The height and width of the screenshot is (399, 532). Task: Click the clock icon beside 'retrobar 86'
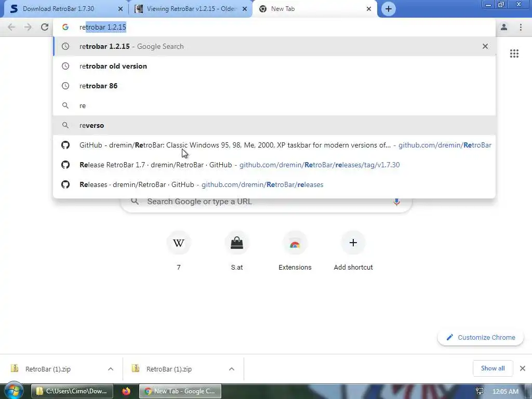pos(65,86)
